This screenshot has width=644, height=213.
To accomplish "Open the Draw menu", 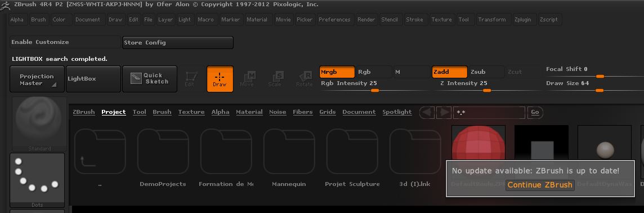I will 115,19.
